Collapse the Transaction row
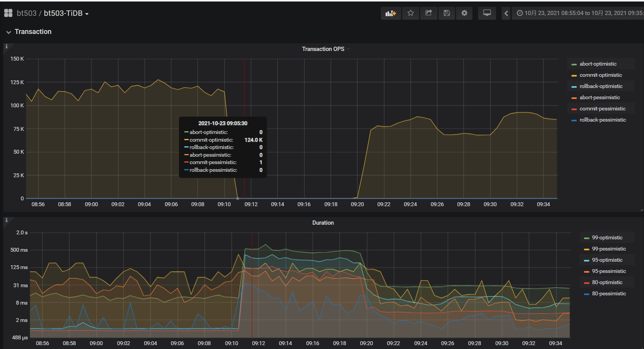Image resolution: width=644 pixels, height=349 pixels. (8, 32)
